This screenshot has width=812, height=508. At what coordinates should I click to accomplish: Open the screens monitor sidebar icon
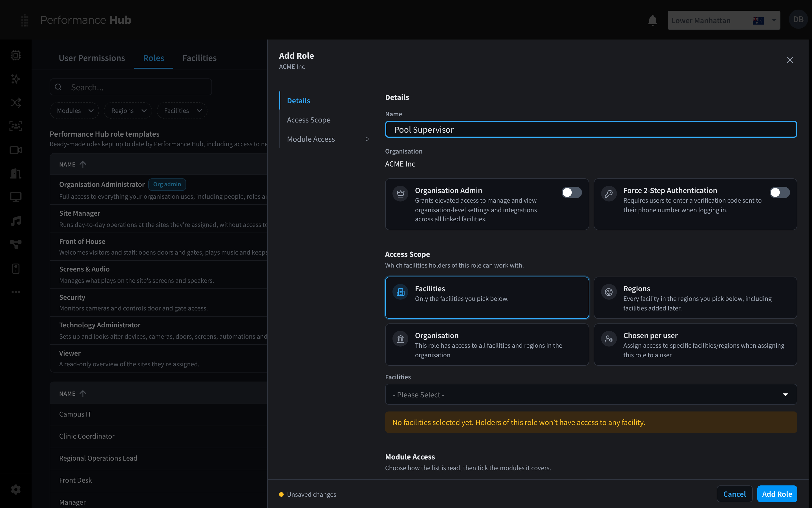tap(16, 197)
